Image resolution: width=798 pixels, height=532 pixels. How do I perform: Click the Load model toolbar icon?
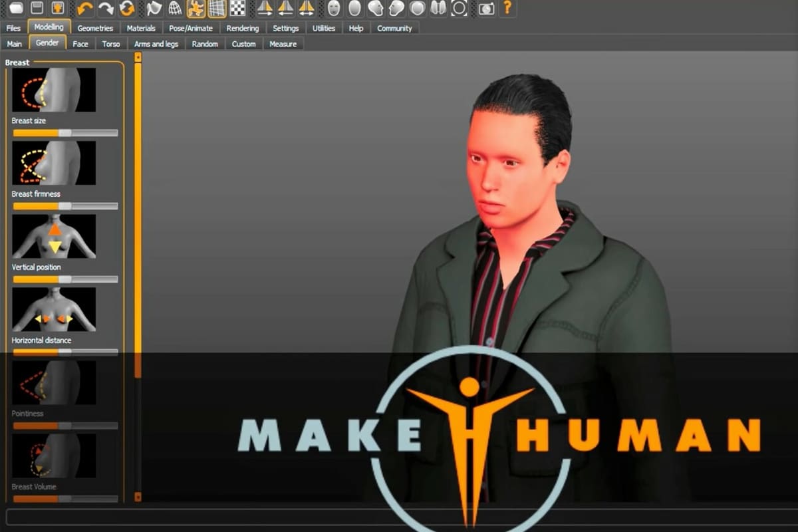pyautogui.click(x=17, y=8)
